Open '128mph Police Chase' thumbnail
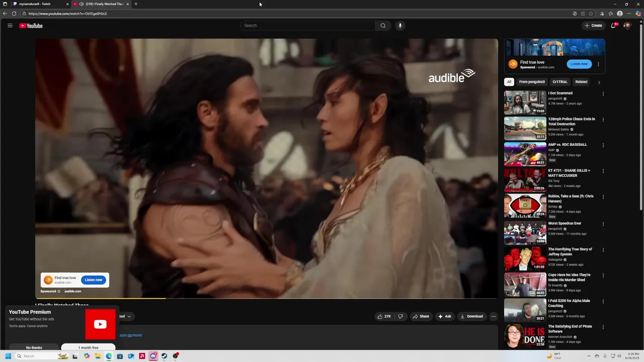Screen dimensions: 644x362 click(525, 128)
